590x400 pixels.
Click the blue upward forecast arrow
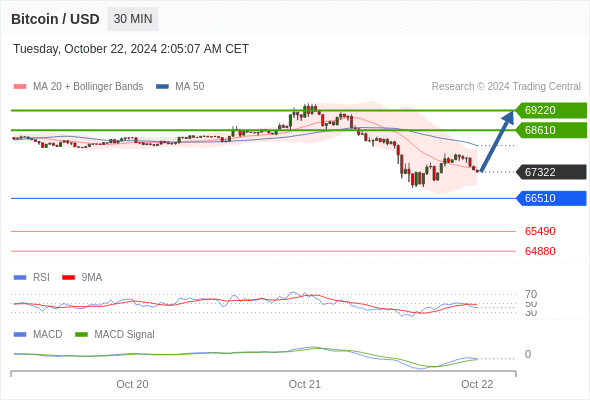[497, 141]
